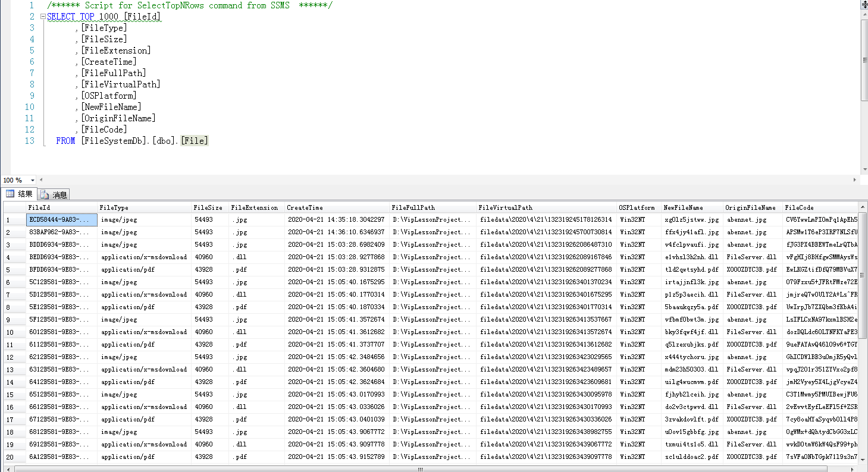The width and height of the screenshot is (868, 472).
Task: Click the OriginFileName cell in row 4
Action: [753, 257]
